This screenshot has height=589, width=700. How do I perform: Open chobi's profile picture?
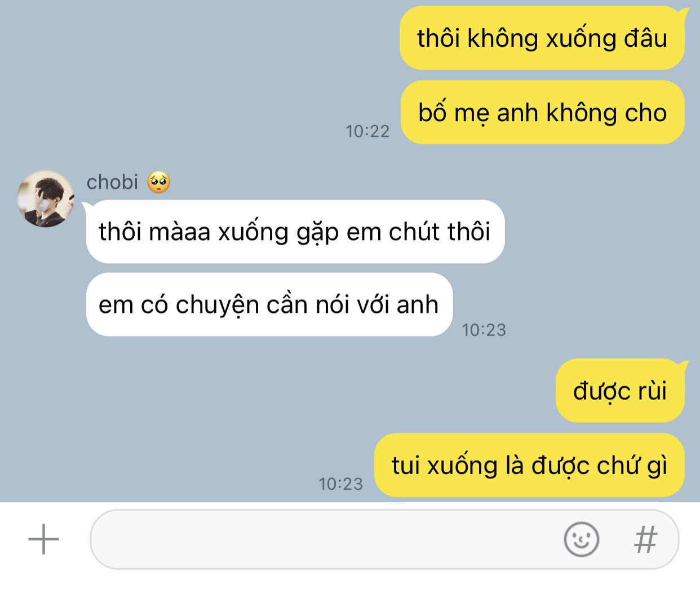point(46,198)
